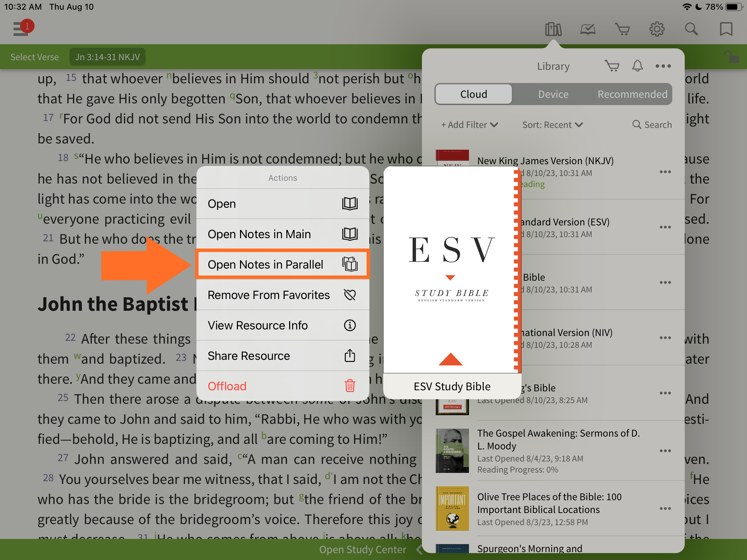Tap the cart icon in Library header

(612, 66)
